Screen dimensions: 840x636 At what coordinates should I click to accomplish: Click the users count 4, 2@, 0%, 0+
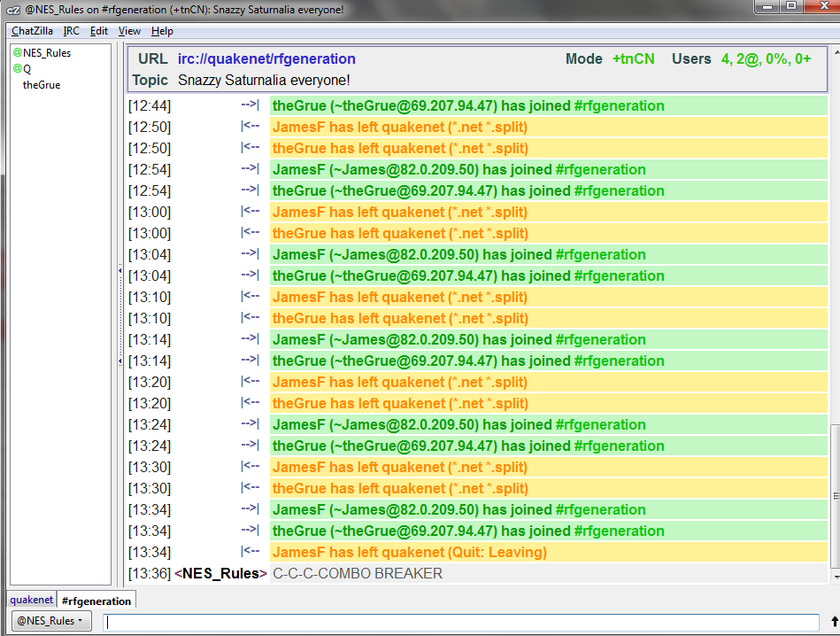click(x=766, y=59)
